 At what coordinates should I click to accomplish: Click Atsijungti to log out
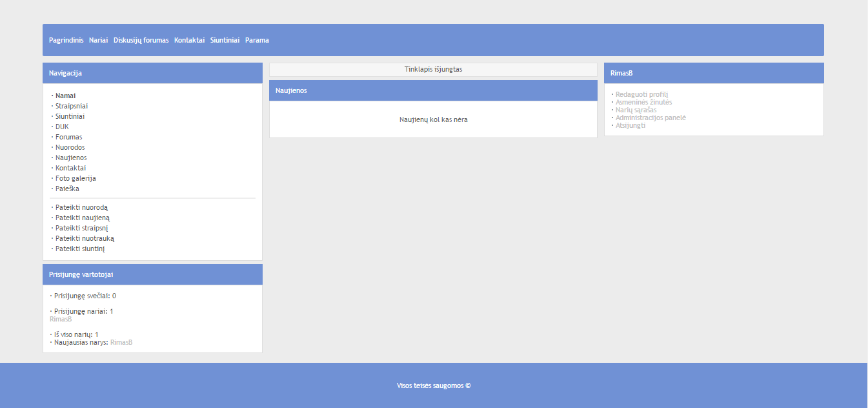(x=631, y=125)
